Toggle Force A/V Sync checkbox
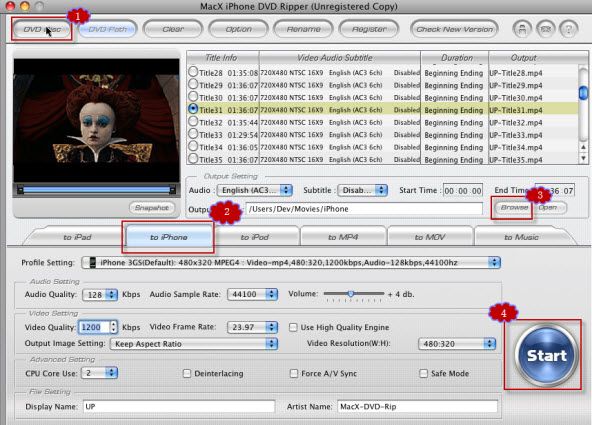The height and width of the screenshot is (425, 592). [x=293, y=373]
